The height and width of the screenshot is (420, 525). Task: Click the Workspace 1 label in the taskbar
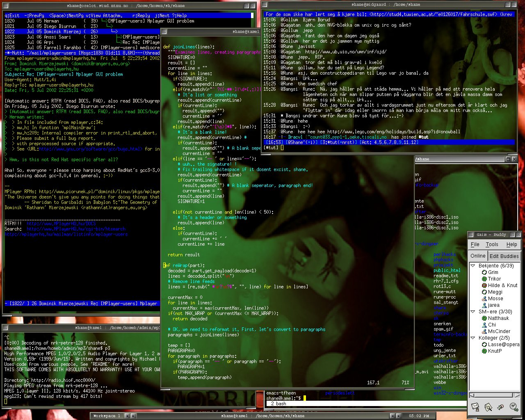[107, 416]
